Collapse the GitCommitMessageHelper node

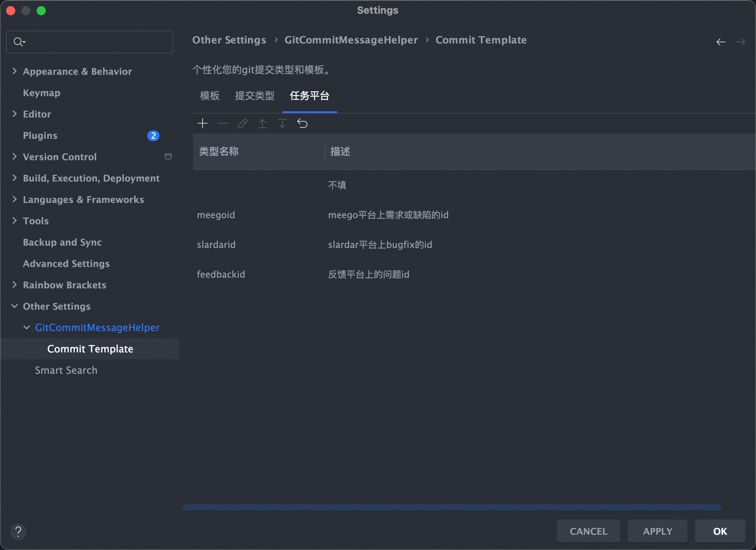[x=27, y=328]
